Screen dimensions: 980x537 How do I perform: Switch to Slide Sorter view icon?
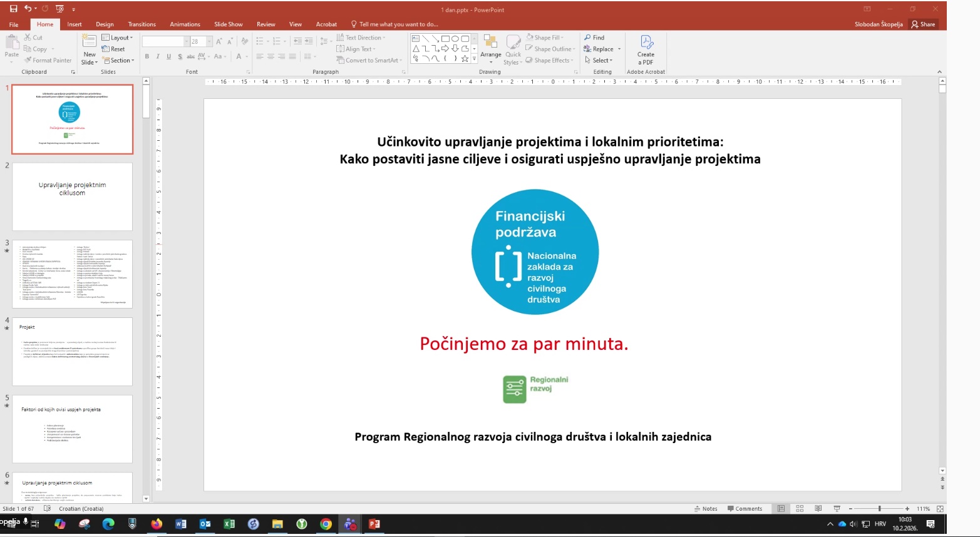(800, 509)
